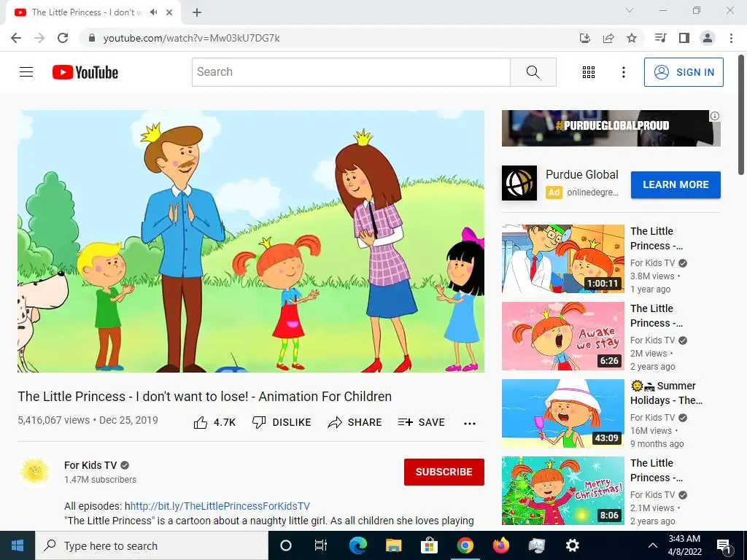
Task: Open the Windows Start menu
Action: tap(18, 545)
